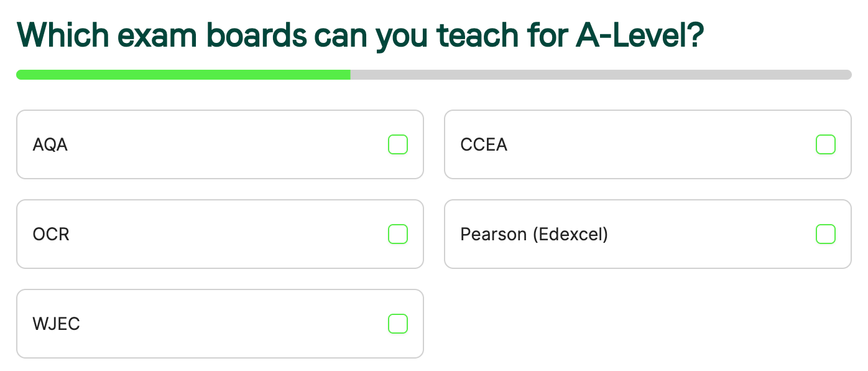Select the CCEA exam board card
Viewport: 868px width, 371px height.
648,144
